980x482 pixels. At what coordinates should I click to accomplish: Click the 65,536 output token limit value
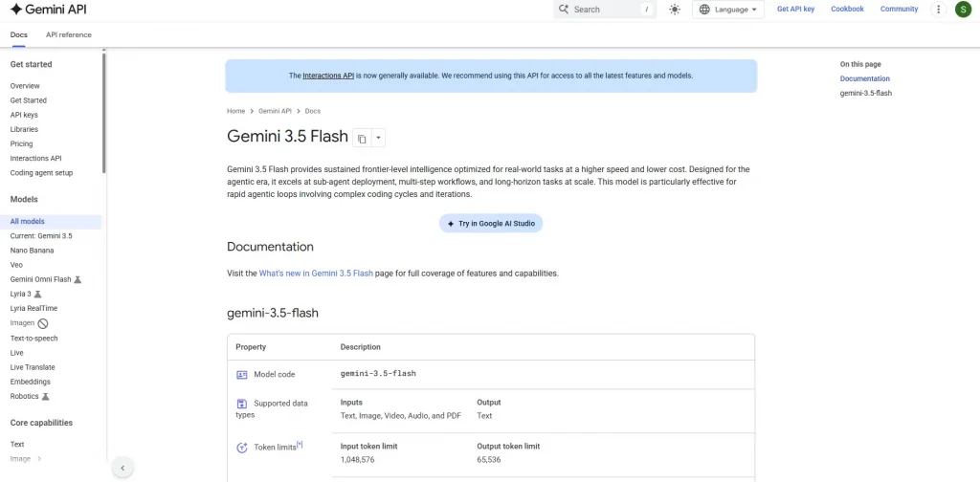coord(489,459)
